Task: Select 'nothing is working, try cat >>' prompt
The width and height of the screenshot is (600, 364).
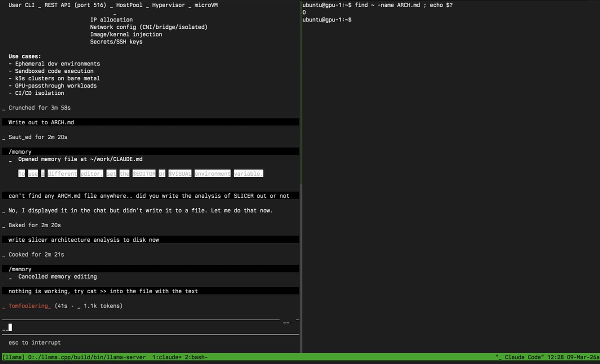Action: 150,291
